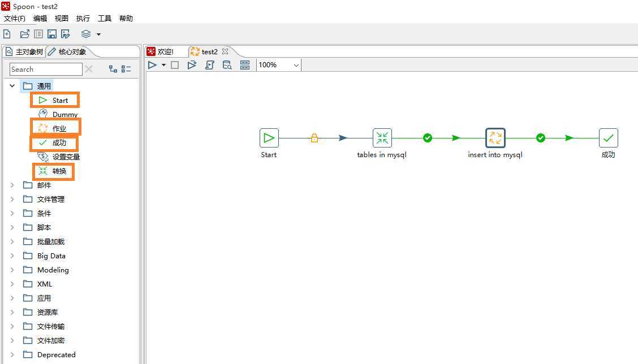Screen dimensions: 638x364
Task: Open the run options dropdown arrow
Action: [x=163, y=65]
